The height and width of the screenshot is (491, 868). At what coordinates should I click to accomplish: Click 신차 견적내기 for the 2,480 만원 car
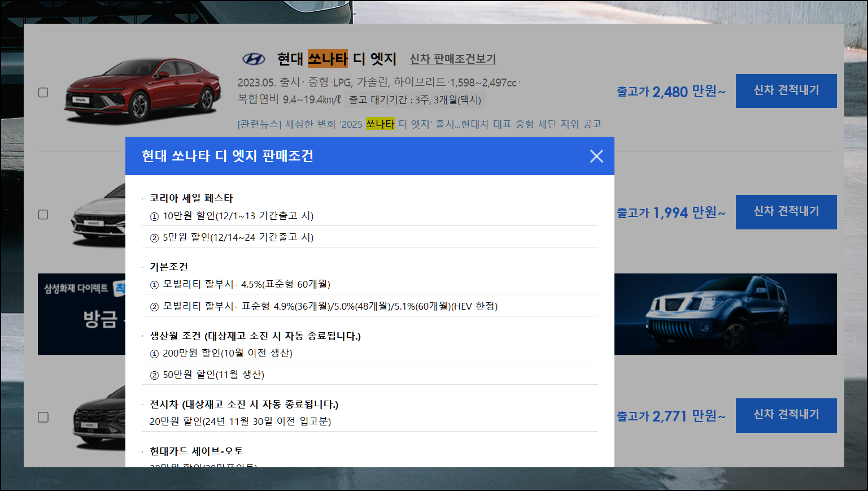tap(786, 90)
